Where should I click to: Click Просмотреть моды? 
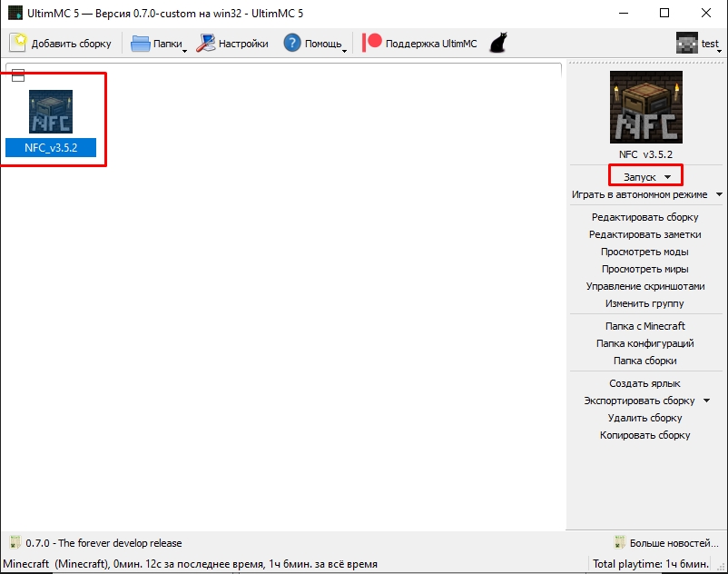[644, 252]
